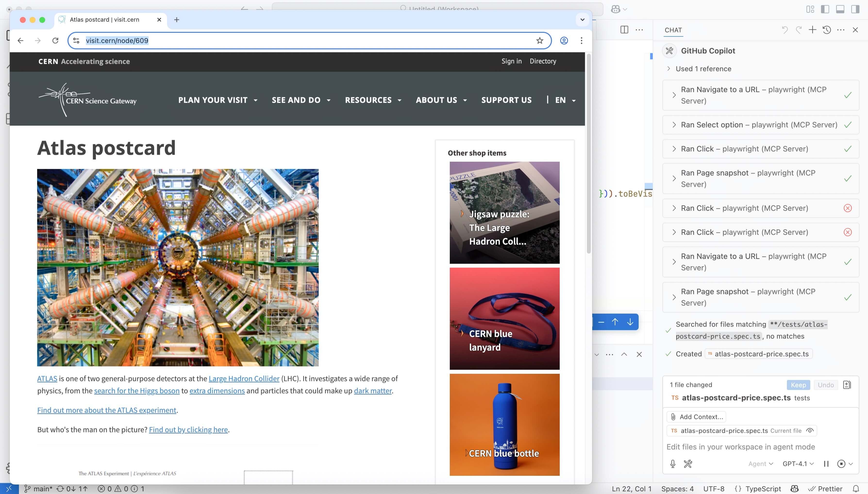Show chat history clock icon
Screen dimensions: 868x494
pyautogui.click(x=827, y=30)
